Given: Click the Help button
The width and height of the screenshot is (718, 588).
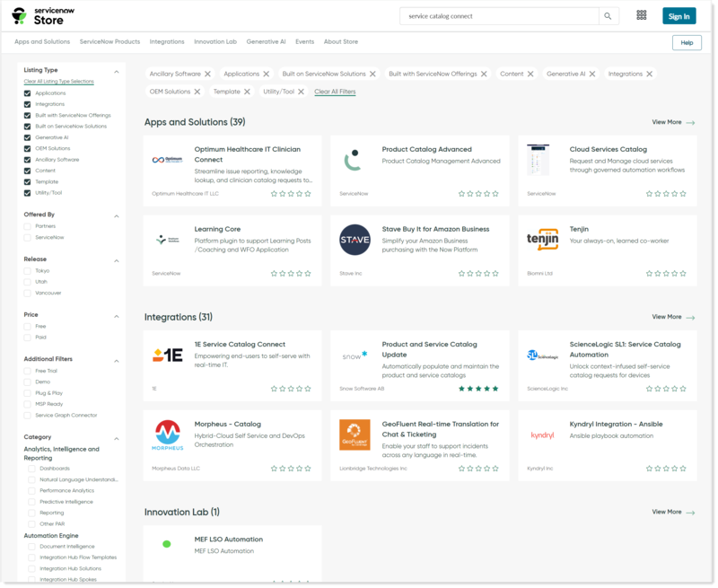Looking at the screenshot, I should click(688, 42).
